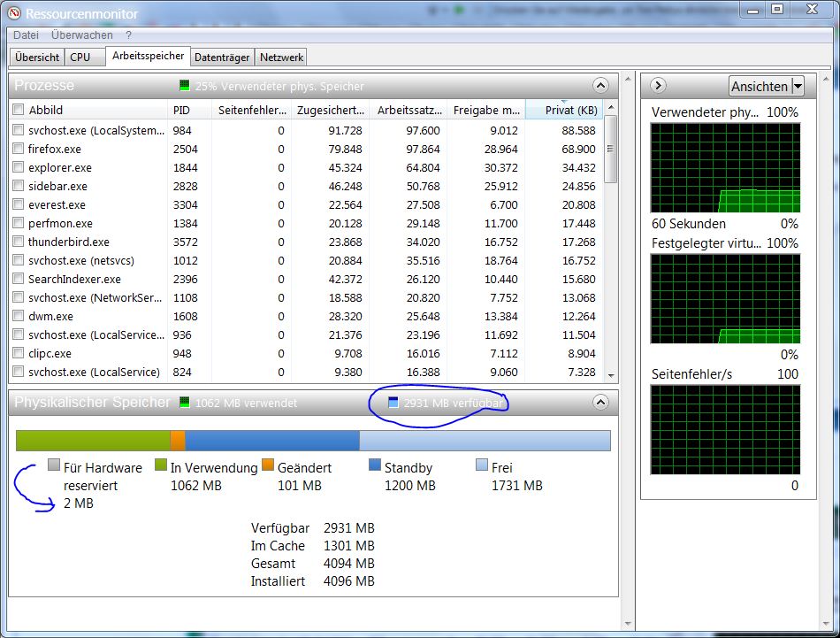840x638 pixels.
Task: Sort by the Arbeitssatz column header
Action: 409,110
